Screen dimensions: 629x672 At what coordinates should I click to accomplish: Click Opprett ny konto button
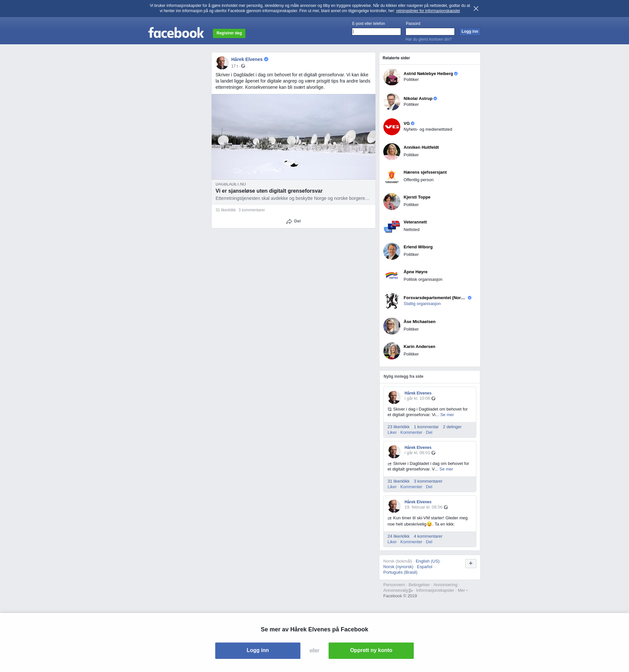(371, 650)
